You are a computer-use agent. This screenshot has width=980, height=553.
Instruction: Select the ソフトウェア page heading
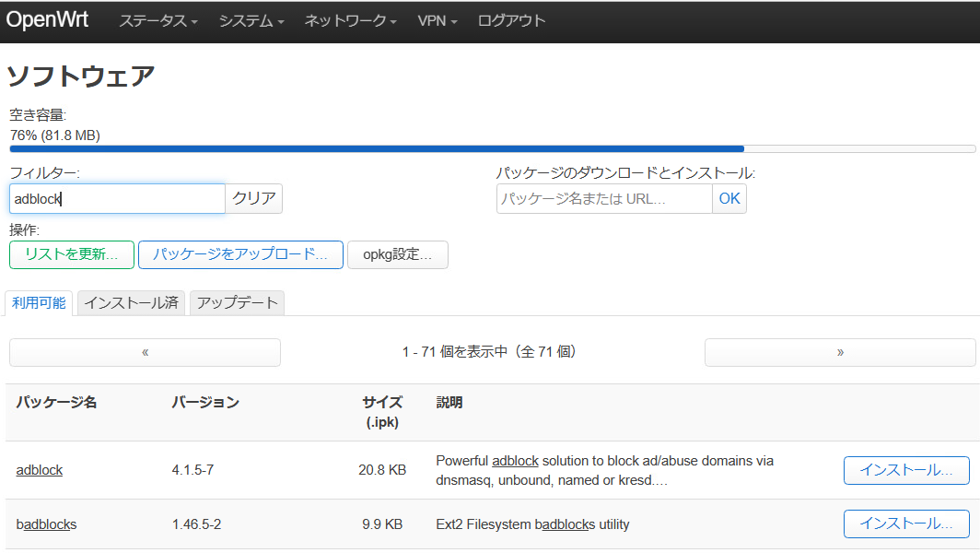point(81,76)
